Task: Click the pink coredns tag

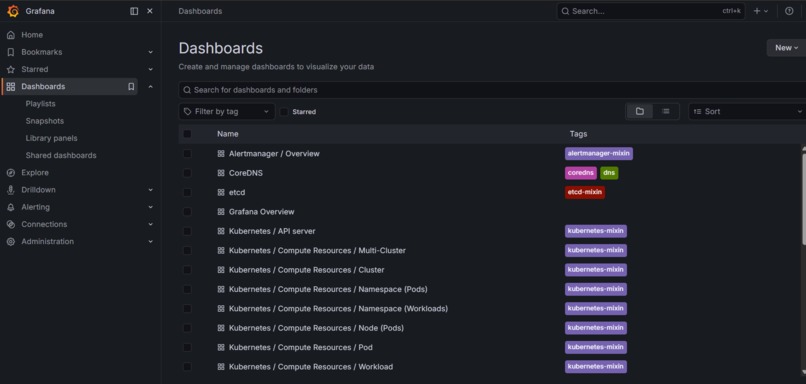Action: pos(581,173)
